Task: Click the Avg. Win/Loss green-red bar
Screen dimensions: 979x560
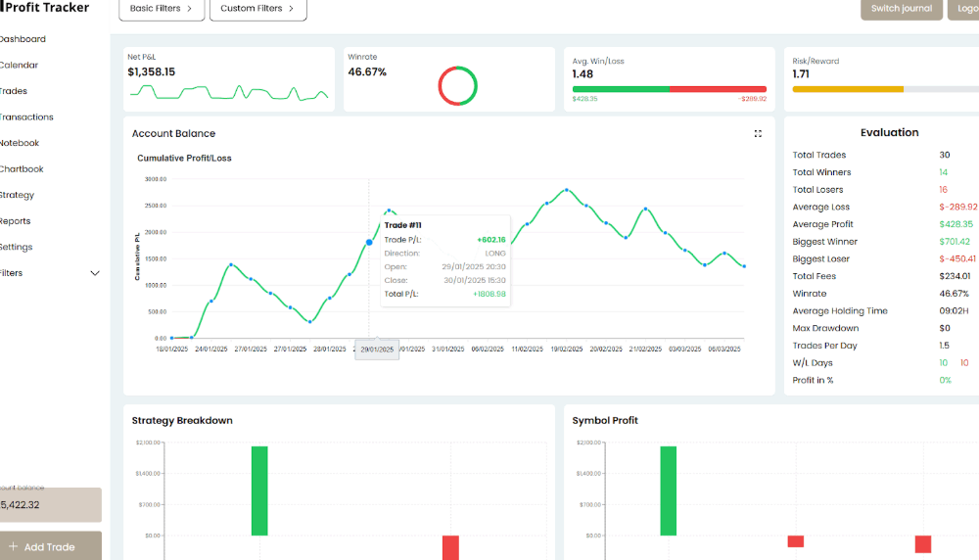Action: pyautogui.click(x=670, y=89)
